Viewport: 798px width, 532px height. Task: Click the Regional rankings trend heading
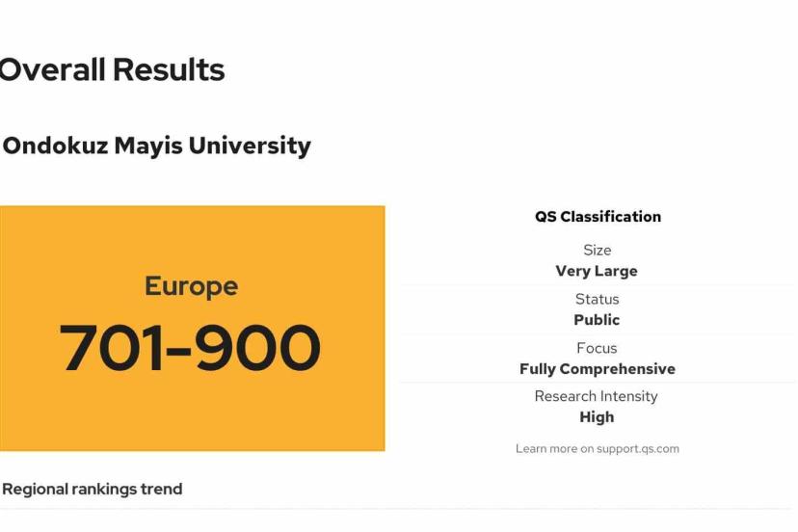[93, 489]
